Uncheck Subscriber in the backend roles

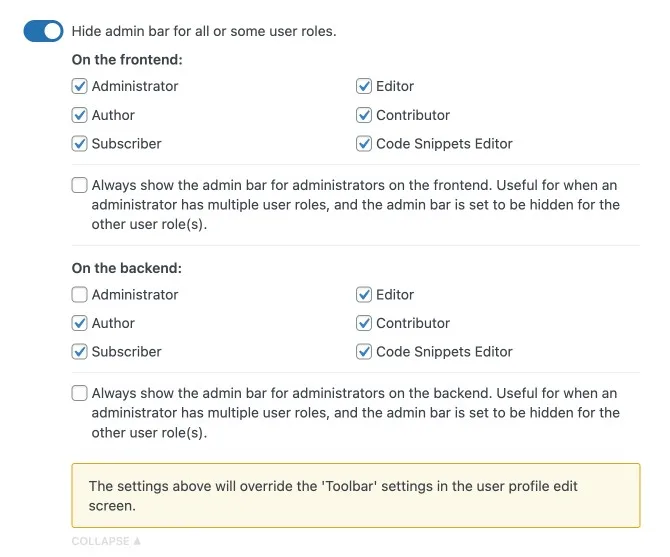80,352
